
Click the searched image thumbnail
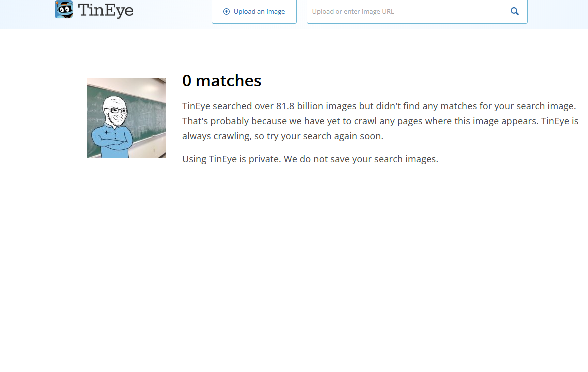pos(127,118)
